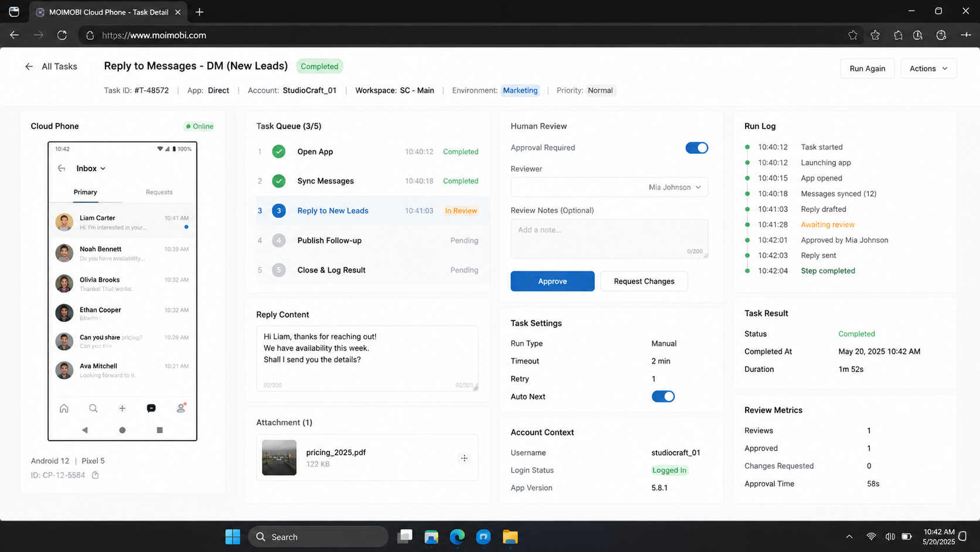Select the Primary inbox tab

point(85,192)
